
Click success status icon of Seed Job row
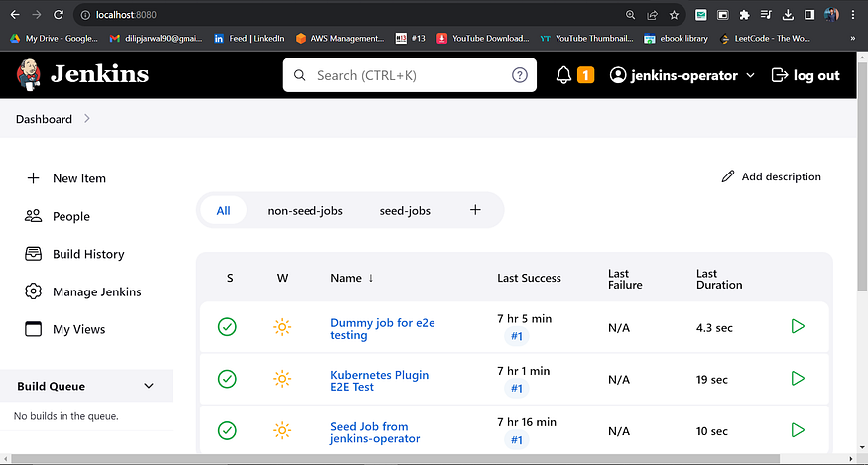coord(227,430)
